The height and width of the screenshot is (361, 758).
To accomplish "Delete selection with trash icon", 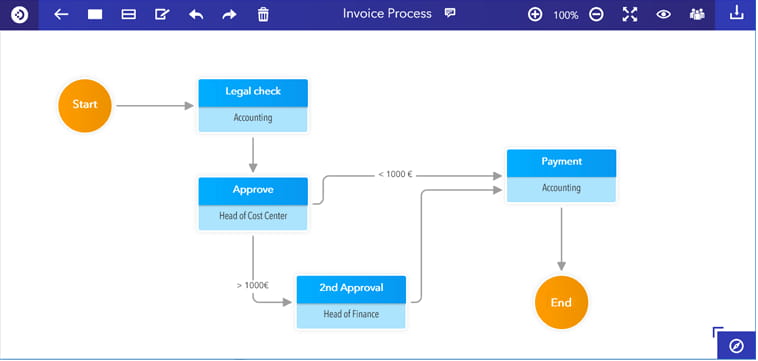I will 263,14.
